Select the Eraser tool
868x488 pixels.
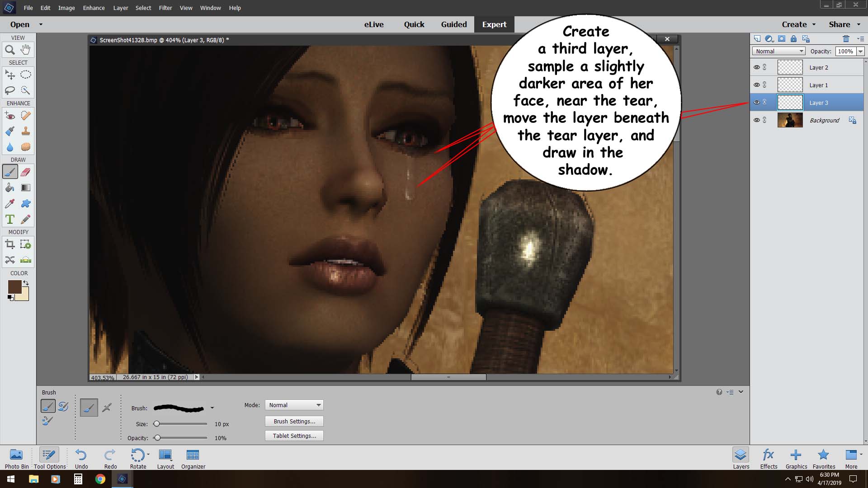(x=26, y=172)
